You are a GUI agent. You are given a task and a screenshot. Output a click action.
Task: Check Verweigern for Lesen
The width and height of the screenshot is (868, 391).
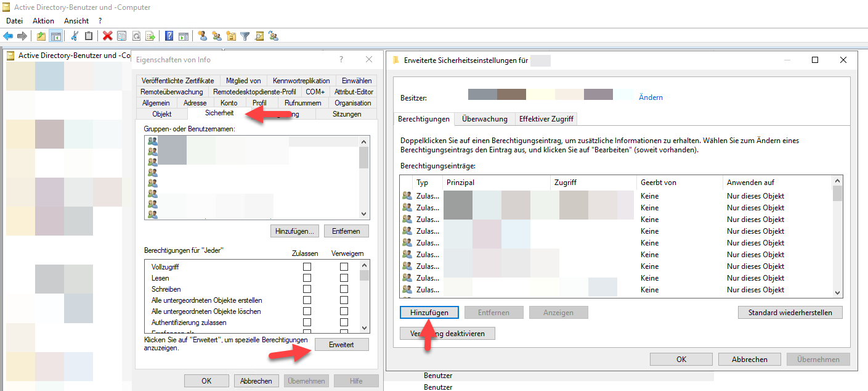344,278
